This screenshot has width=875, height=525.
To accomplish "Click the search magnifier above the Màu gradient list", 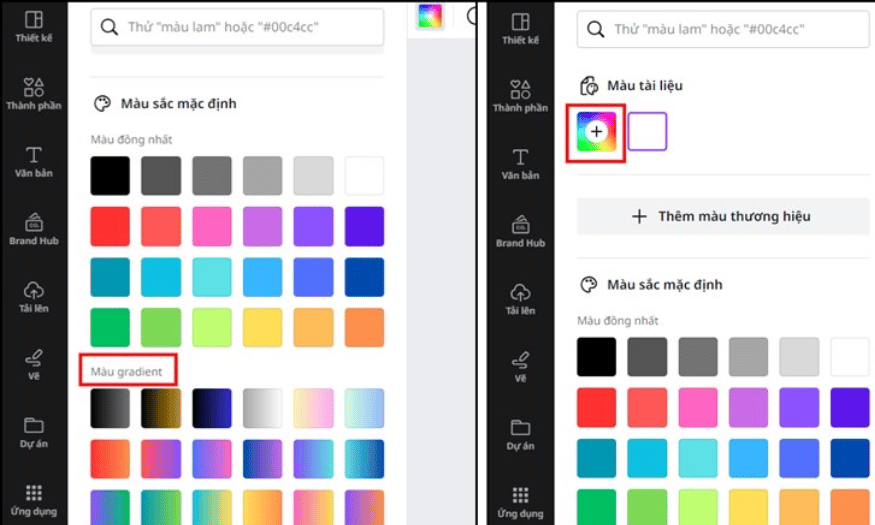I will pyautogui.click(x=109, y=27).
